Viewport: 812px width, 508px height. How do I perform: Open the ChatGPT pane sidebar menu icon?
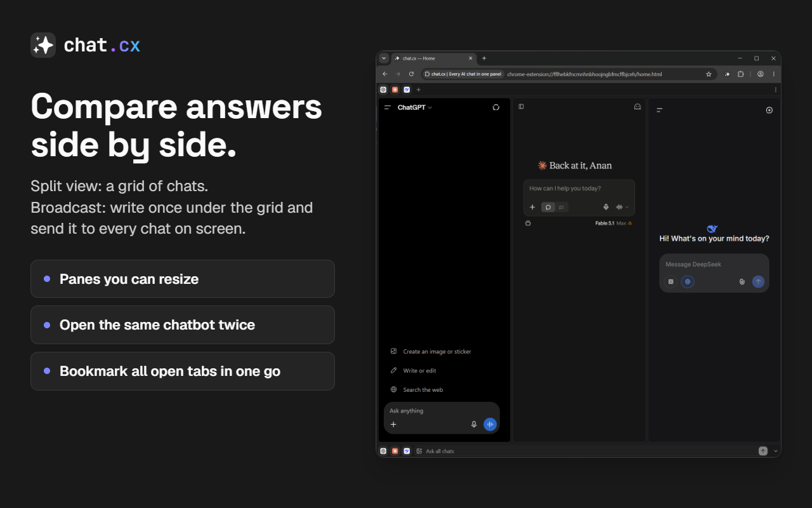coord(388,107)
